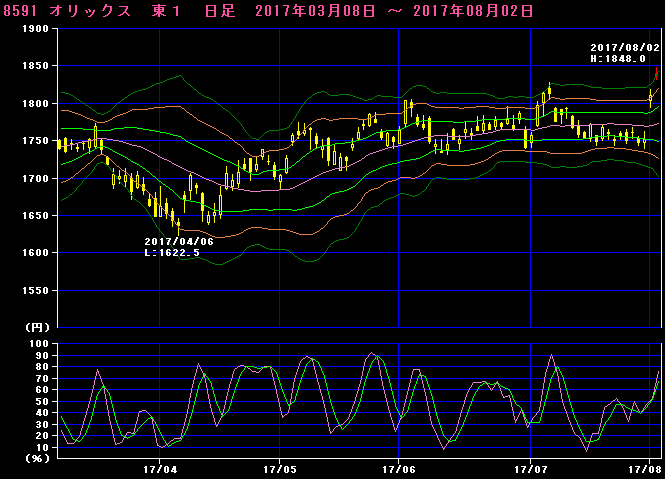Click the 1900 price axis label

(35, 29)
